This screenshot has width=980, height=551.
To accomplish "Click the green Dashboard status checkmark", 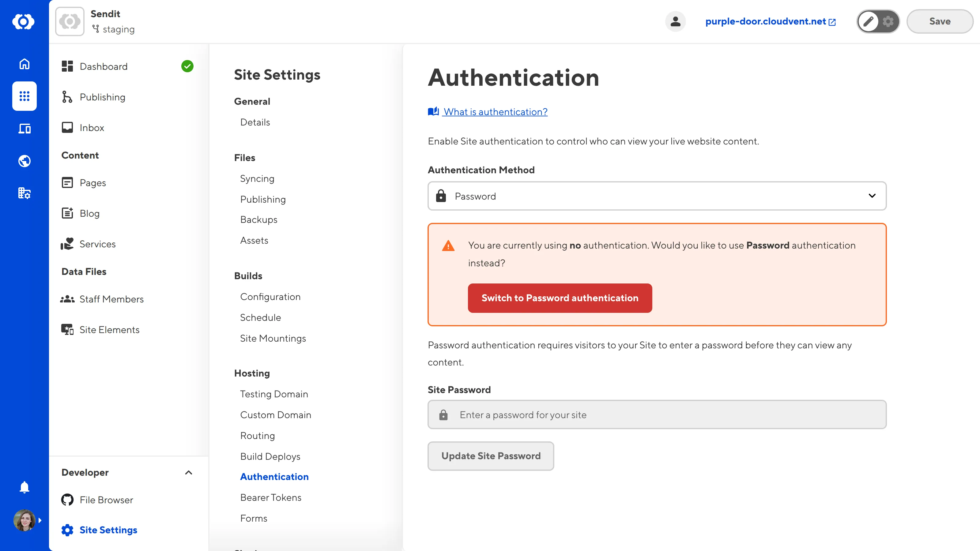I will click(187, 66).
